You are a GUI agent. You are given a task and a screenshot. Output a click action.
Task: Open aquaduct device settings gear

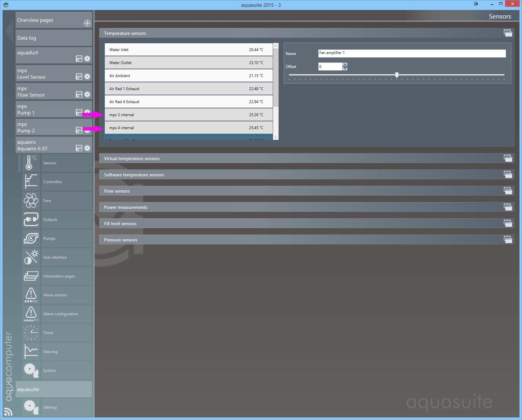[x=87, y=59]
